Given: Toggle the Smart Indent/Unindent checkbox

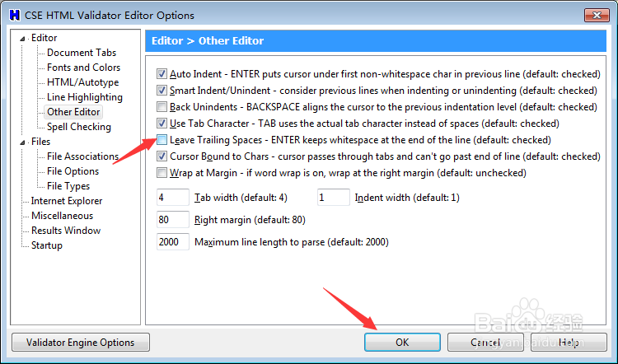Looking at the screenshot, I should (162, 91).
